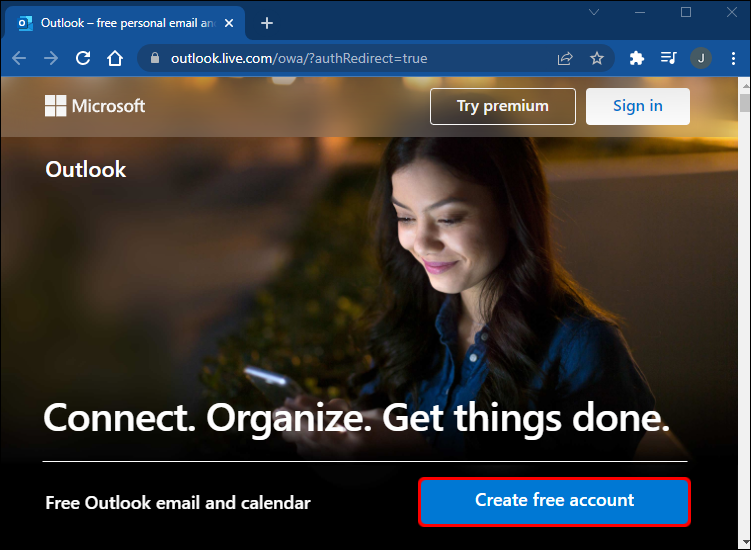Click the page vertical scrollbar thumb
The height and width of the screenshot is (550, 751).
pos(744,103)
